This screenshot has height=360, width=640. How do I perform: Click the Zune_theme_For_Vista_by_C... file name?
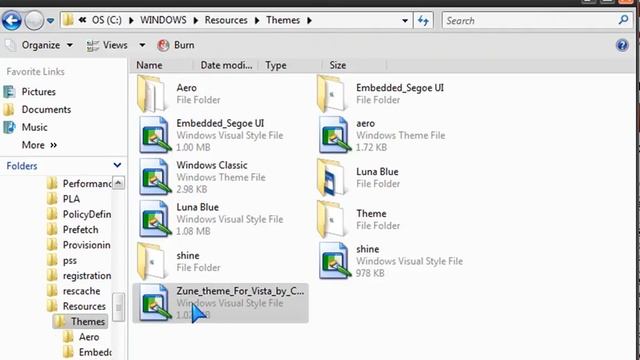click(x=240, y=291)
